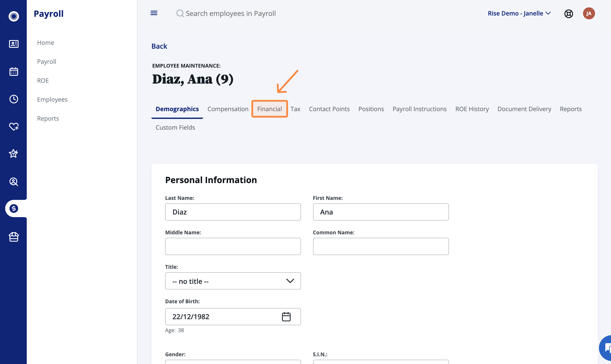This screenshot has height=364, width=611.
Task: Click the Personal Information section heading
Action: (x=211, y=180)
